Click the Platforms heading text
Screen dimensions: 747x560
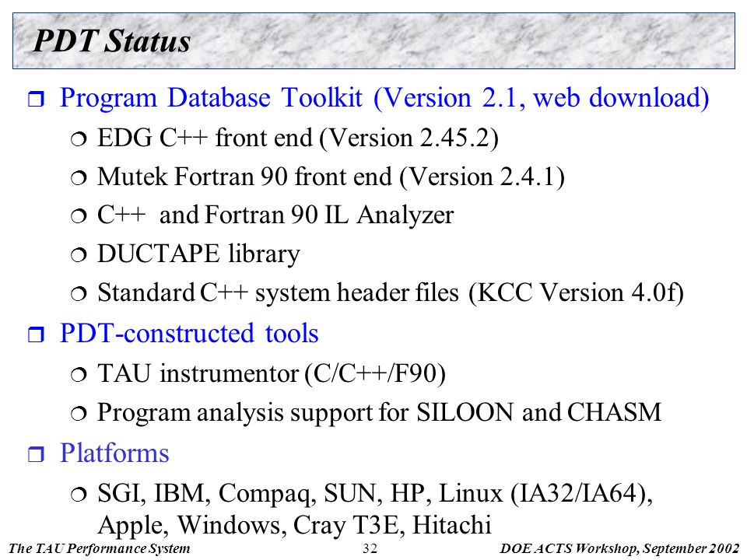[x=114, y=453]
